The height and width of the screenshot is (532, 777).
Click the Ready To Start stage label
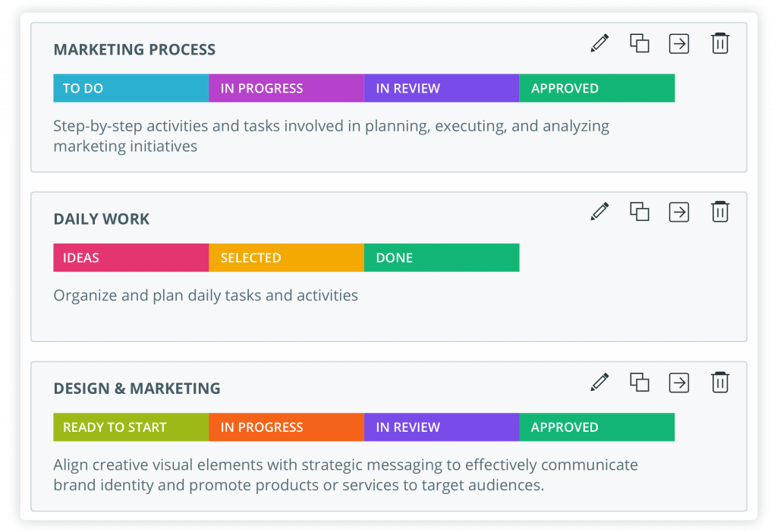click(130, 427)
